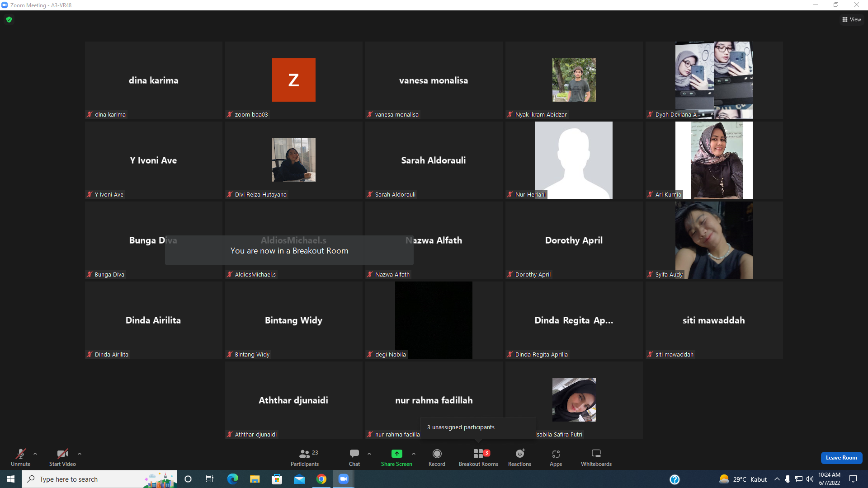Viewport: 868px width, 488px height.
Task: Click the Zoom taskbar icon
Action: click(344, 479)
